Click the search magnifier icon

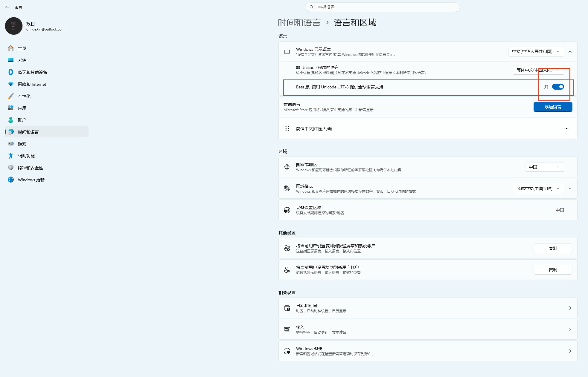pyautogui.click(x=312, y=7)
